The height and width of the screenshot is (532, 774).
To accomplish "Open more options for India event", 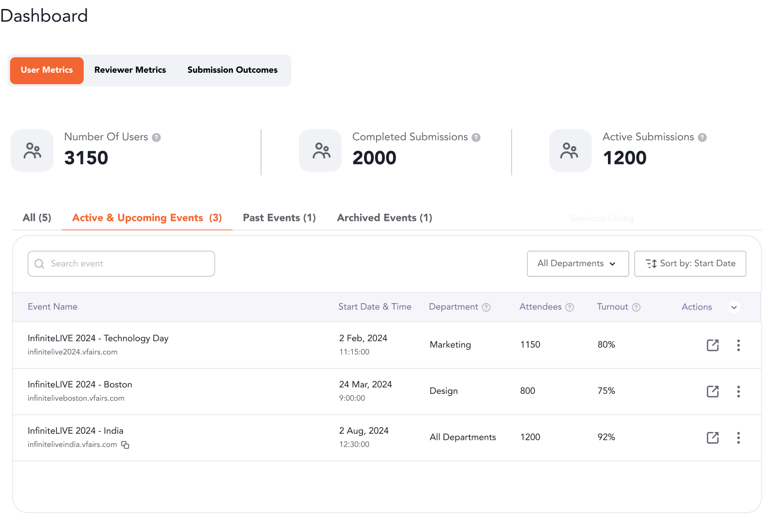I will pyautogui.click(x=738, y=438).
